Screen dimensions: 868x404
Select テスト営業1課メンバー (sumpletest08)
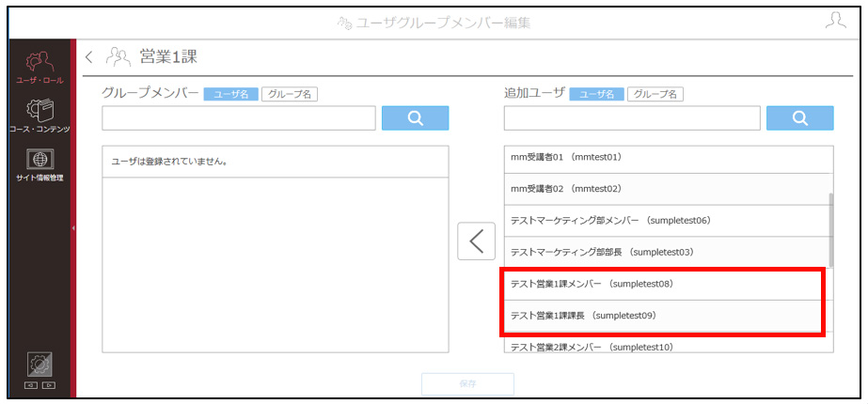[666, 284]
